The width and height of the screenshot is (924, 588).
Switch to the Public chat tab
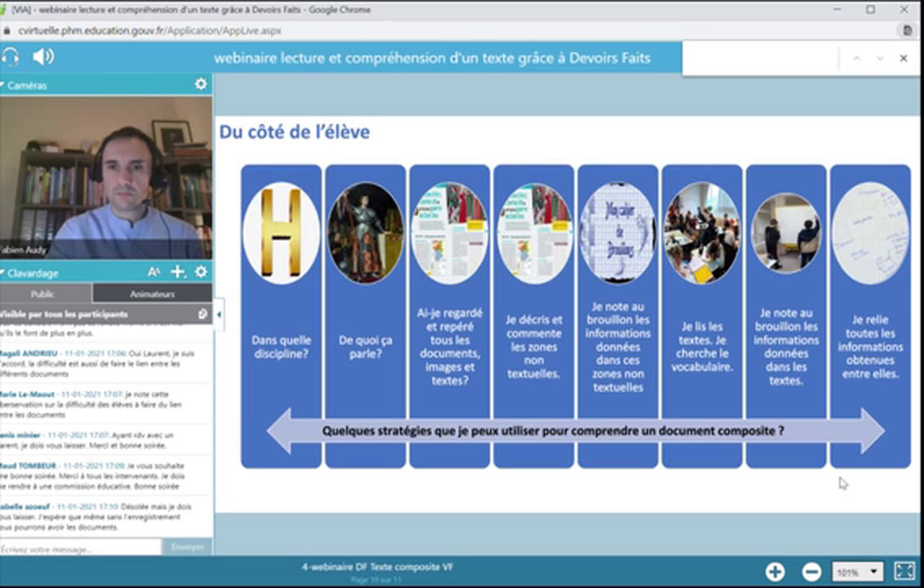coord(42,294)
